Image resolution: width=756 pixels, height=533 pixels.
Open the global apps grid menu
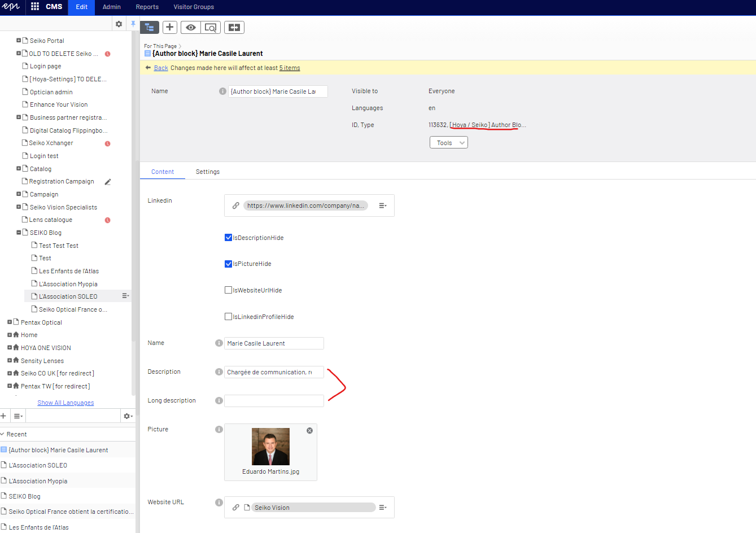[35, 7]
